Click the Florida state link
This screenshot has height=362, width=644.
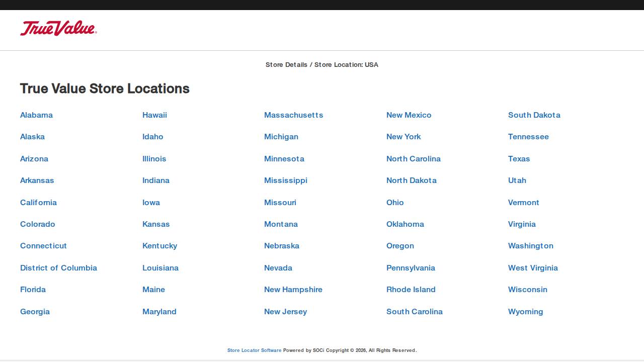pyautogui.click(x=33, y=289)
